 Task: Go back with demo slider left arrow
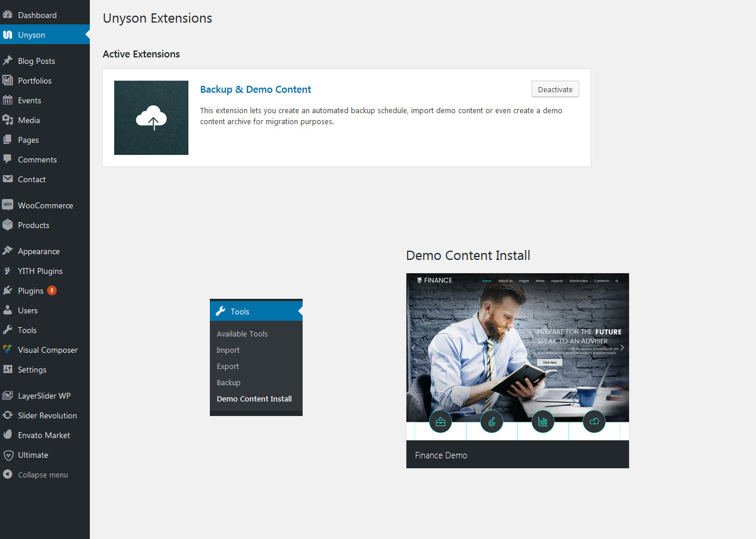(x=413, y=348)
